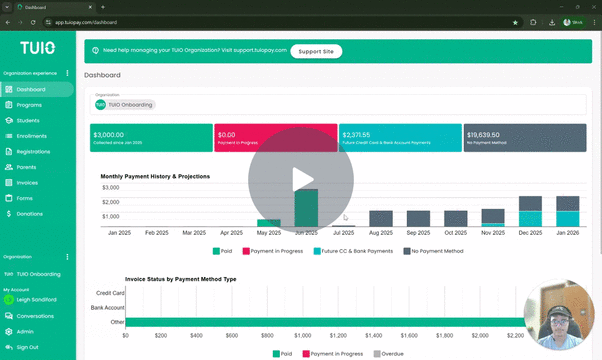Click the Invoices icon in sidebar
602x360 pixels.
[x=9, y=183]
